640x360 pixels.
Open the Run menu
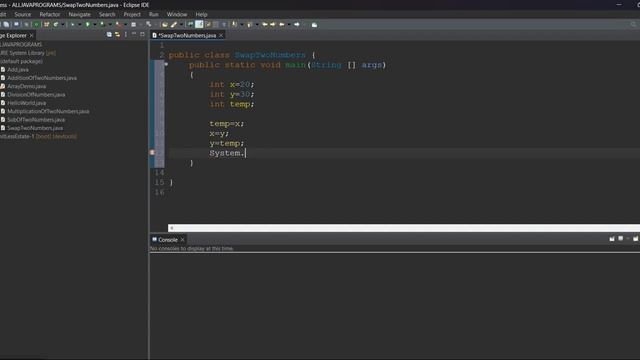point(153,14)
